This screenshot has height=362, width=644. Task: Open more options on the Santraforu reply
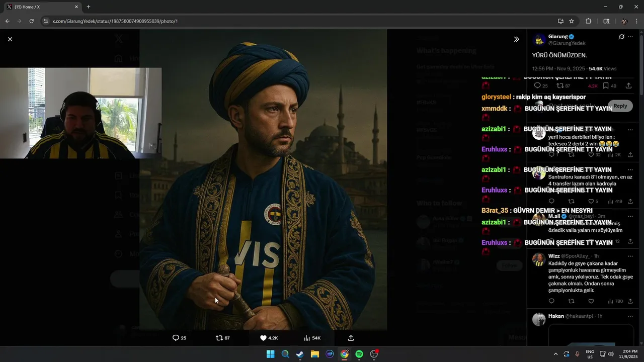tap(630, 170)
